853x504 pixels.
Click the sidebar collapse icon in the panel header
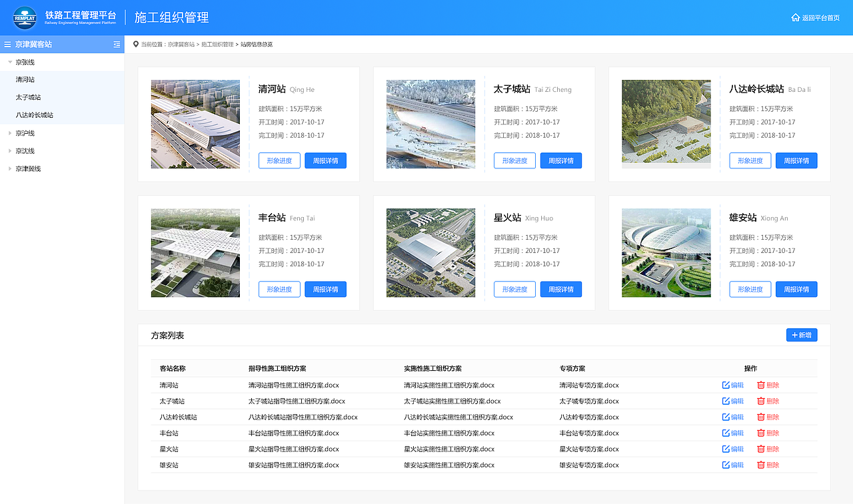[x=117, y=44]
